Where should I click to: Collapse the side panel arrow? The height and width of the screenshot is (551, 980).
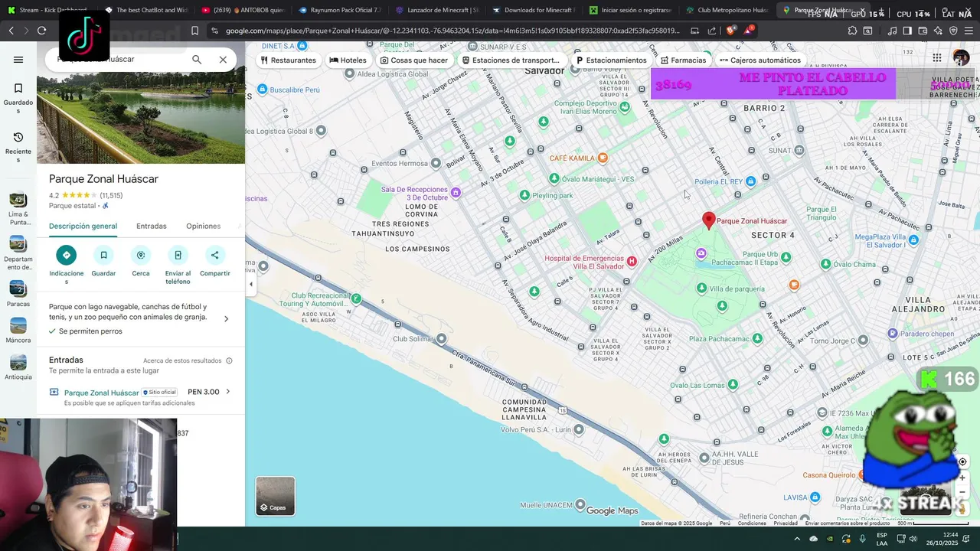point(251,284)
